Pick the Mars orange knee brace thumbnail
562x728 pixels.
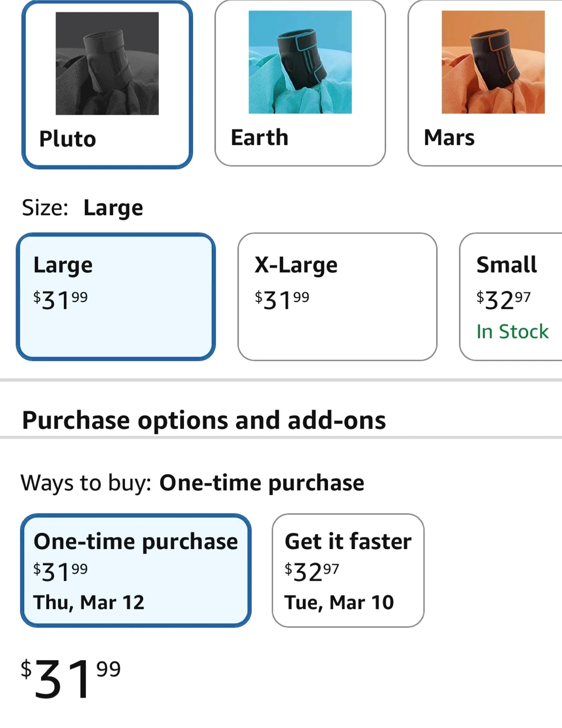click(493, 62)
